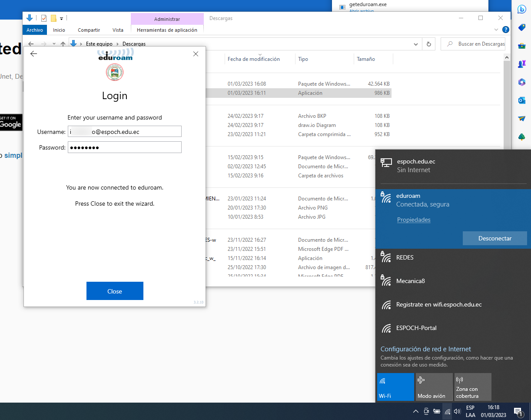Open the Compartir ribbon tab
Image resolution: width=531 pixels, height=420 pixels.
click(89, 30)
